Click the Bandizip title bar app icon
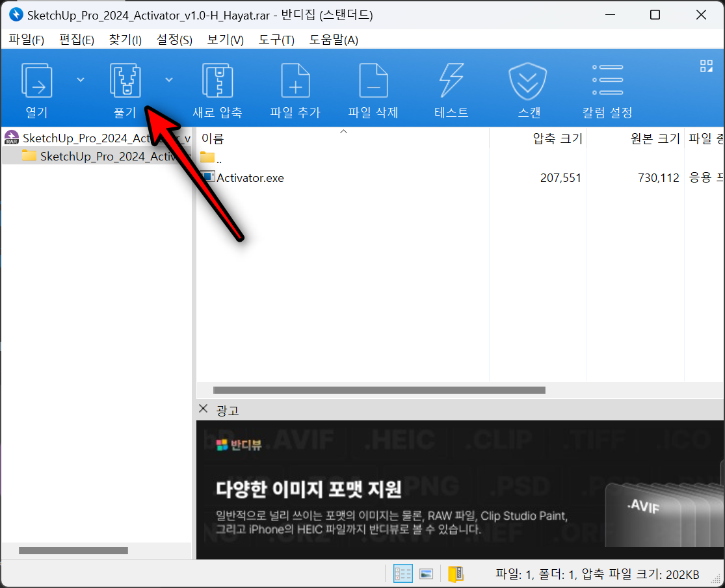The image size is (725, 588). point(16,15)
